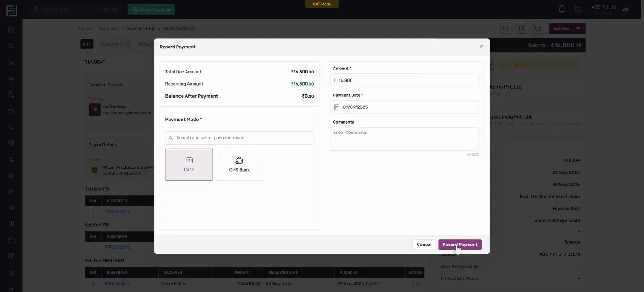Viewport: 644px width, 292px height.
Task: Go to application logo home
Action: [12, 10]
